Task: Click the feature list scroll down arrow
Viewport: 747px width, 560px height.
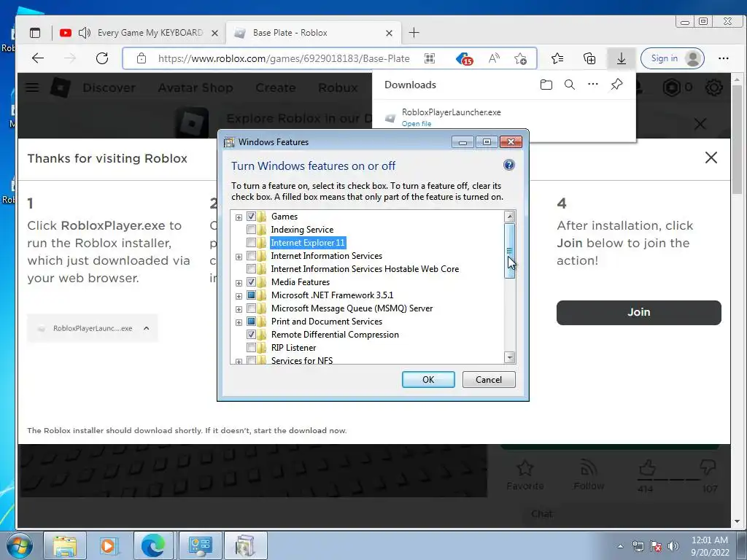Action: 509,357
